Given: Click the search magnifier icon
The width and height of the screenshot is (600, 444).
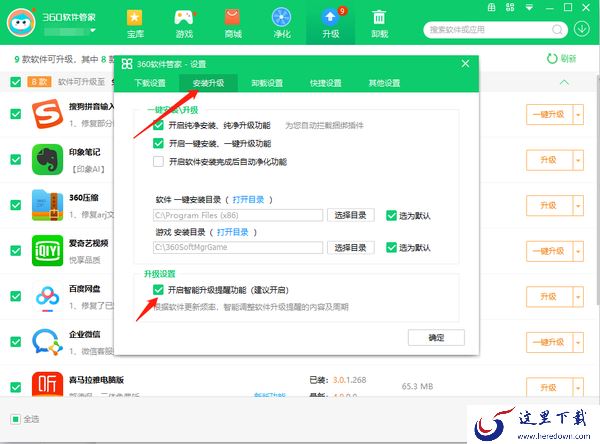Looking at the screenshot, I should click(x=558, y=30).
